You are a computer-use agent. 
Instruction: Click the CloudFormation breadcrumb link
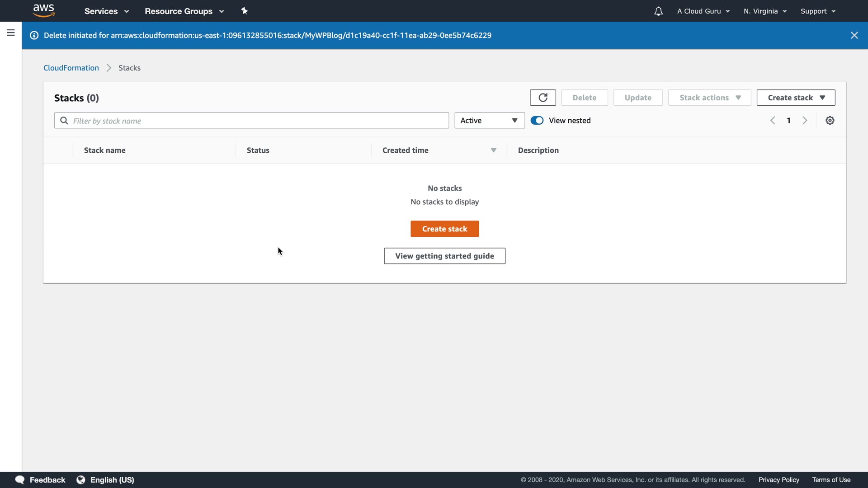[x=71, y=68]
